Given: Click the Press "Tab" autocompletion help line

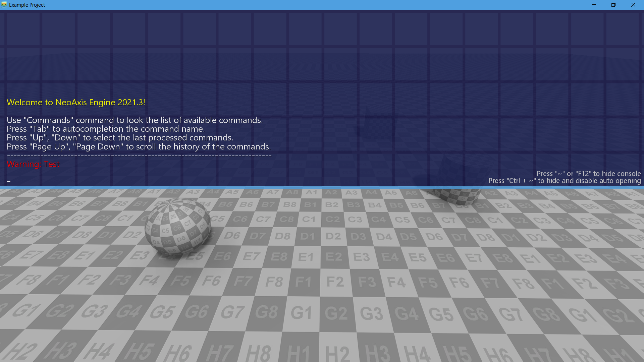Looking at the screenshot, I should (105, 129).
